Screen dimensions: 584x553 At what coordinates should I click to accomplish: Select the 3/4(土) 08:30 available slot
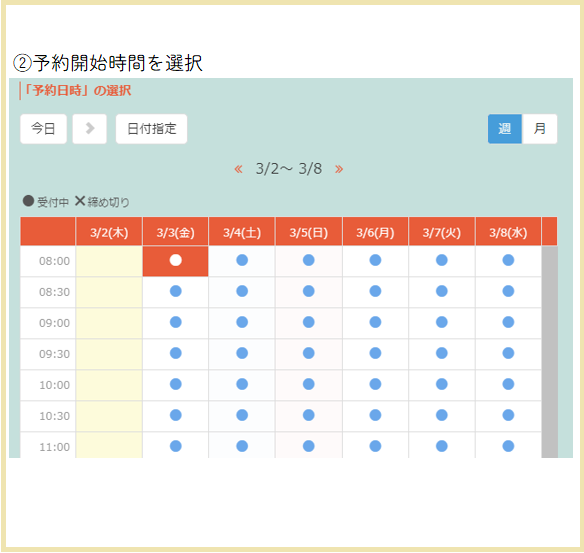pos(242,291)
